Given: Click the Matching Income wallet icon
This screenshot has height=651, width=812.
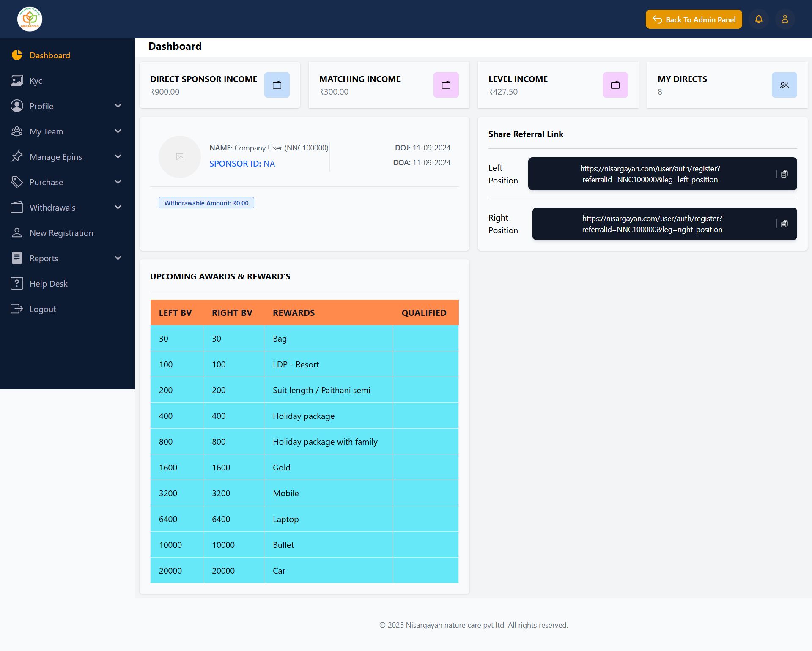Looking at the screenshot, I should pyautogui.click(x=446, y=85).
